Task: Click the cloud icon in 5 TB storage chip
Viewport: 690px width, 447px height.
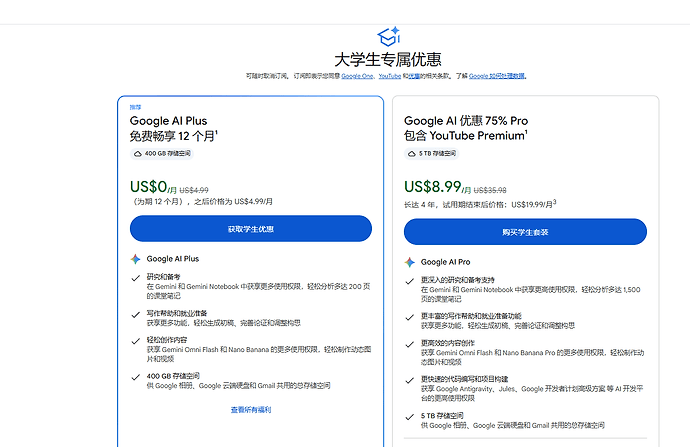Action: 412,154
